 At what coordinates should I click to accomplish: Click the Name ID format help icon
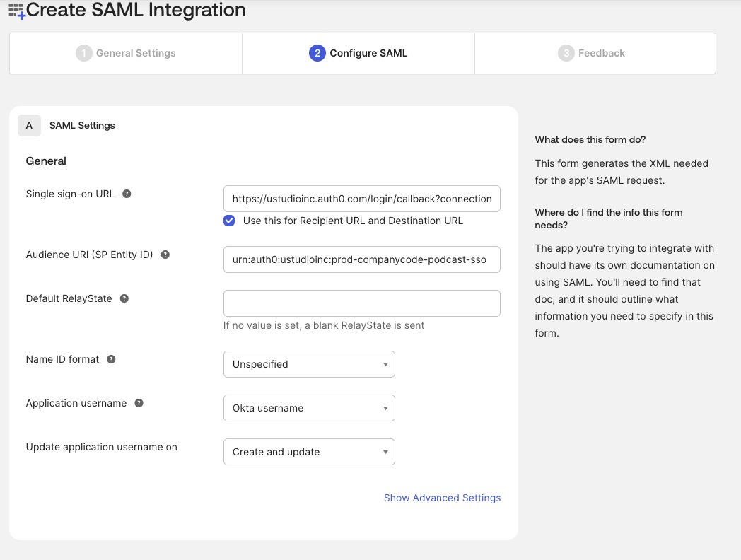tap(111, 359)
